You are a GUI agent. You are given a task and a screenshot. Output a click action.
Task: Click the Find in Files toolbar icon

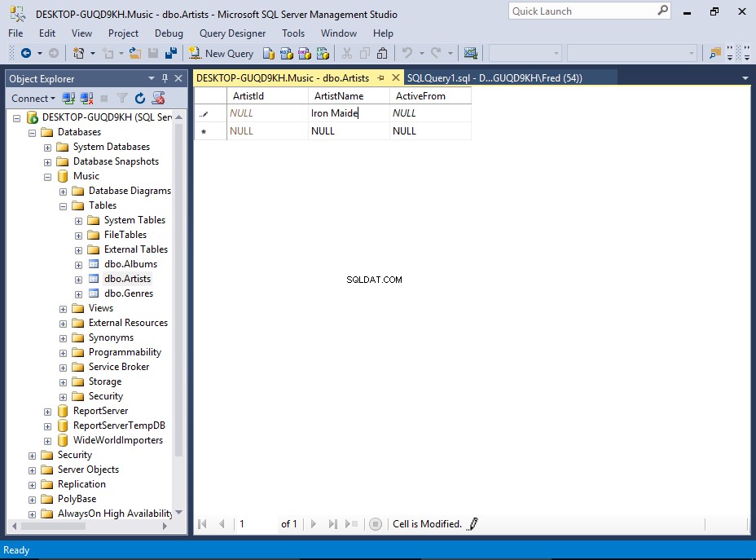click(x=715, y=53)
